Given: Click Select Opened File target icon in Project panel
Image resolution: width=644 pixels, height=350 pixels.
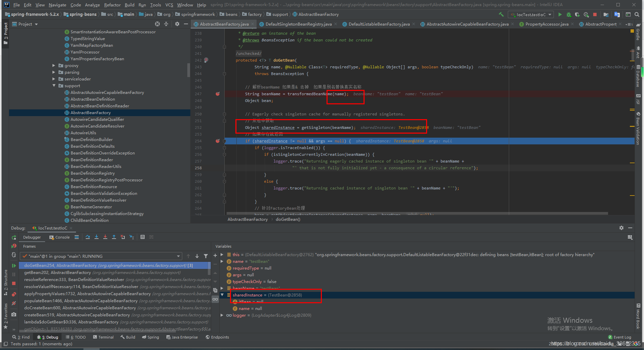Looking at the screenshot, I should click(x=157, y=24).
